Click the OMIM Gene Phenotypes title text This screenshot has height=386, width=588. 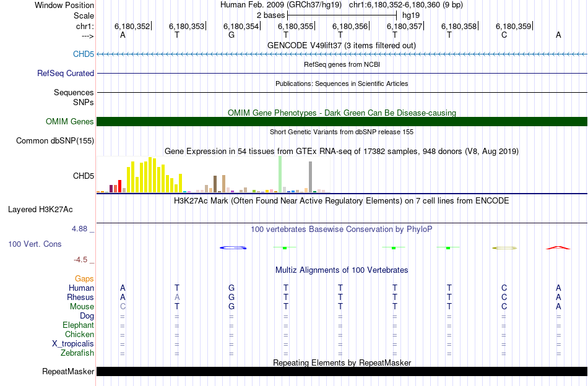pos(342,113)
